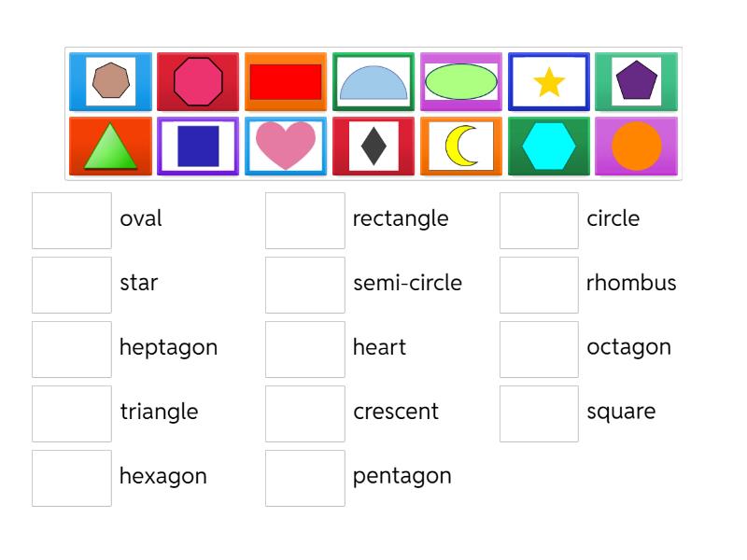The image size is (747, 560).
Task: Click the answer slot next to pentagon
Action: coord(305,477)
